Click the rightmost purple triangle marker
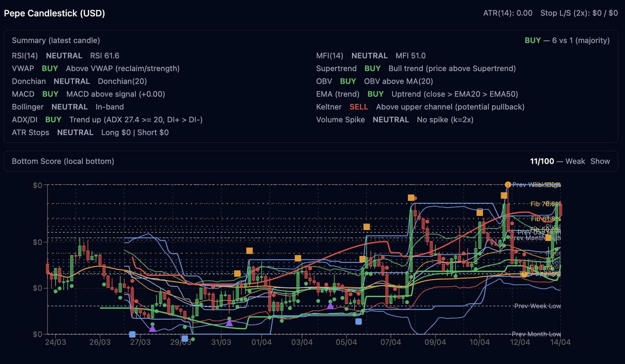This screenshot has width=625, height=364. click(x=330, y=306)
